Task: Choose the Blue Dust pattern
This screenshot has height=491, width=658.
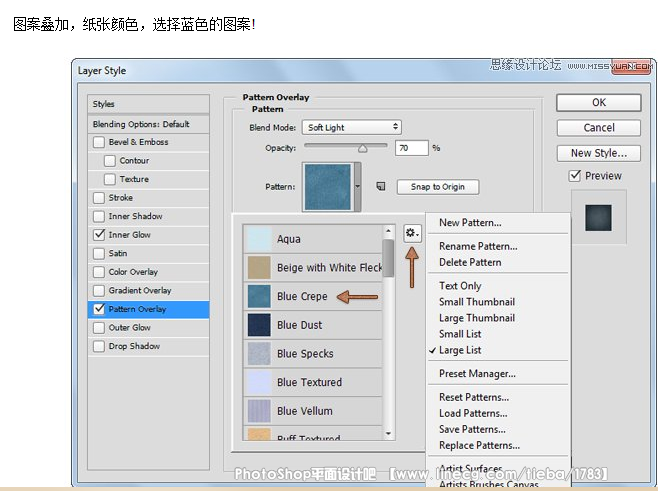Action: pyautogui.click(x=313, y=325)
